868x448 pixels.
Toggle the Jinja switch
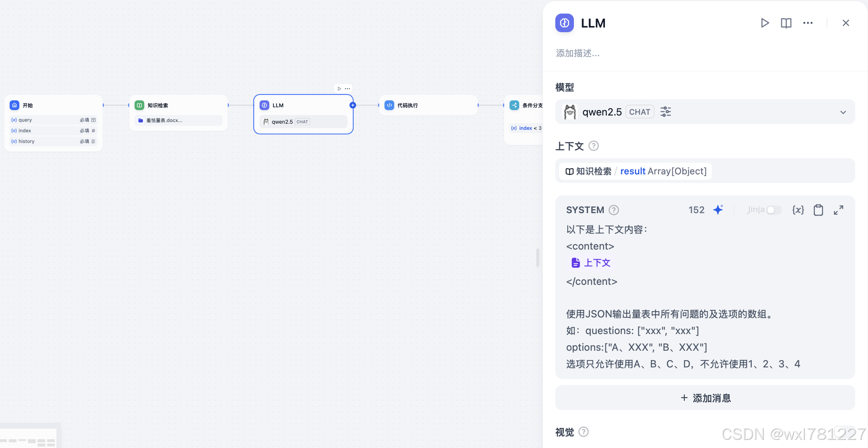pyautogui.click(x=774, y=210)
